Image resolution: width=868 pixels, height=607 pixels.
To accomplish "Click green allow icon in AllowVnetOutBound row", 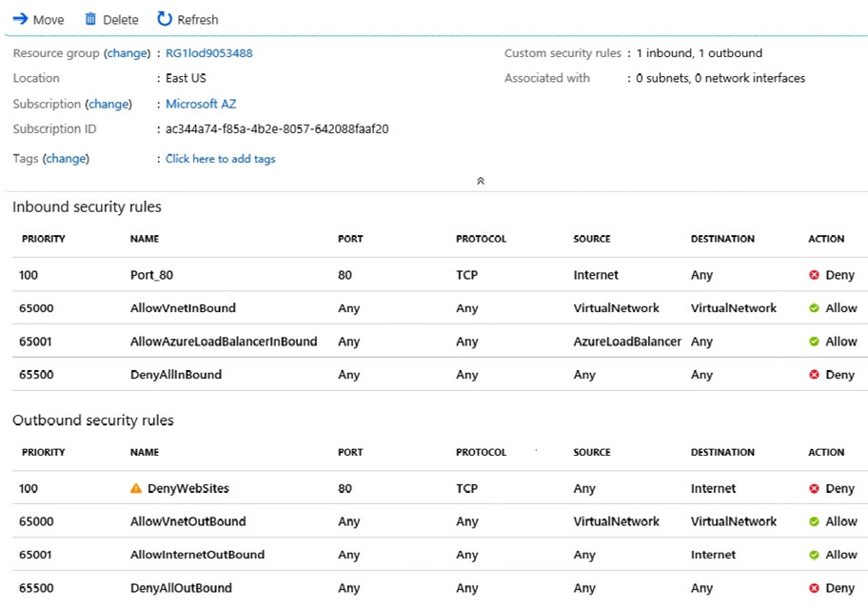I will [814, 521].
